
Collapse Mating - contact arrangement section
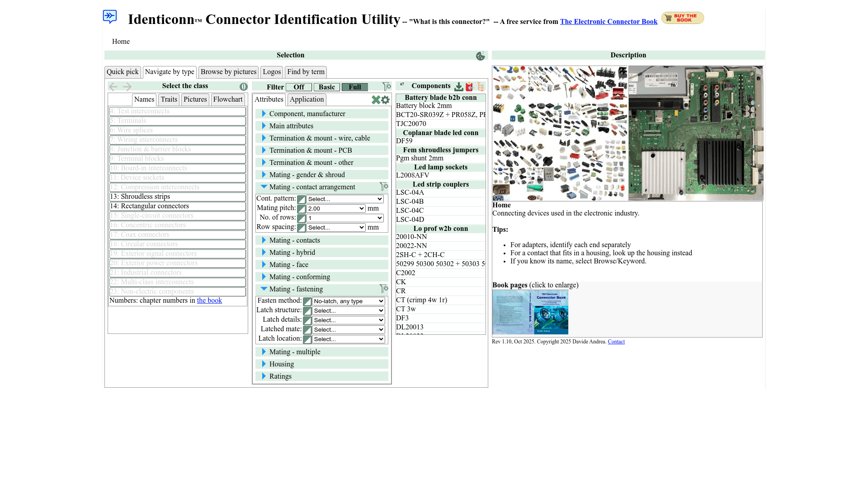[x=264, y=187]
